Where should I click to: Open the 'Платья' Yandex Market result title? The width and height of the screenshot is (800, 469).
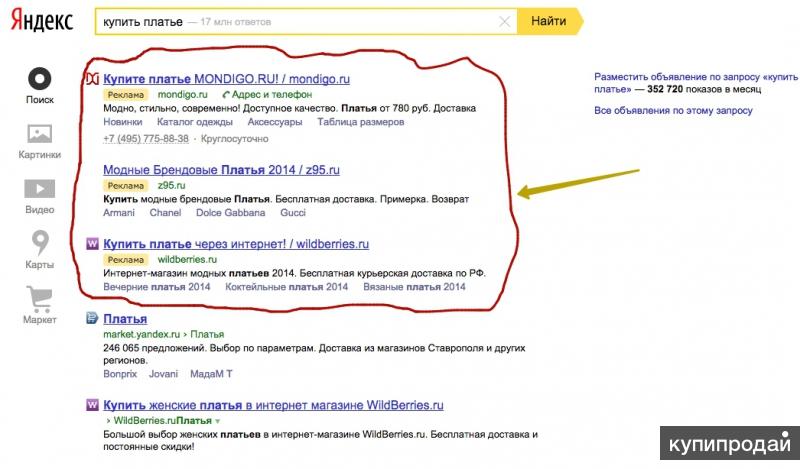(125, 319)
